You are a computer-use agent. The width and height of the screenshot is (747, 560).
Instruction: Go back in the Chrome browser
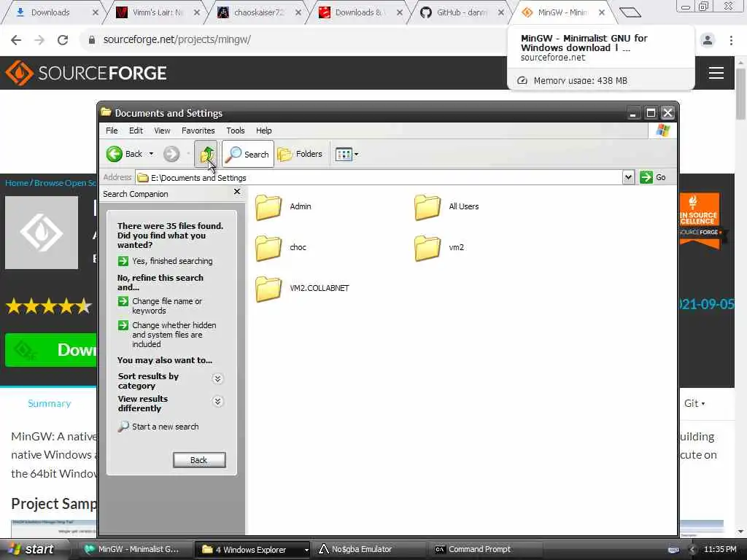tap(16, 40)
